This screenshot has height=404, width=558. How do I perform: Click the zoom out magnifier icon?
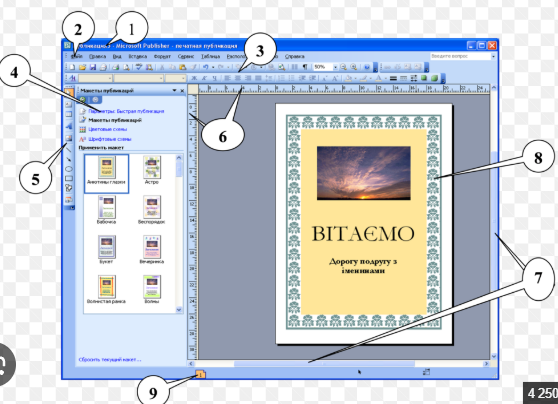pyautogui.click(x=343, y=67)
